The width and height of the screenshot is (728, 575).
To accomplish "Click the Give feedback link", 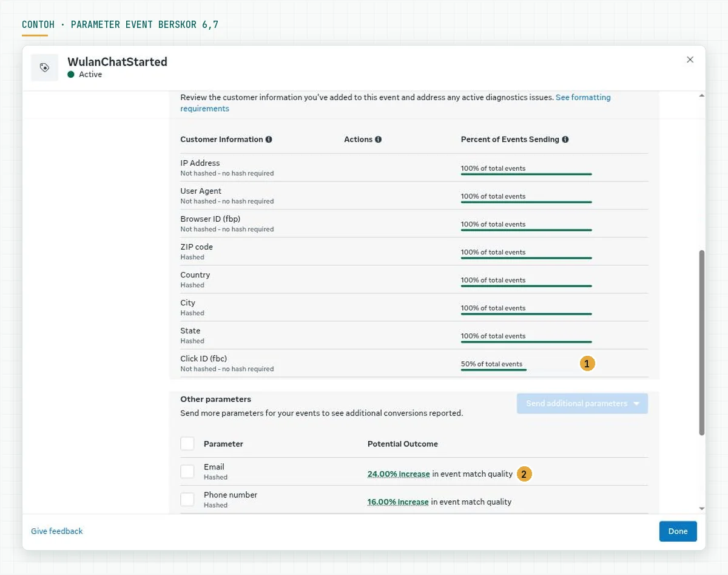I will point(57,531).
